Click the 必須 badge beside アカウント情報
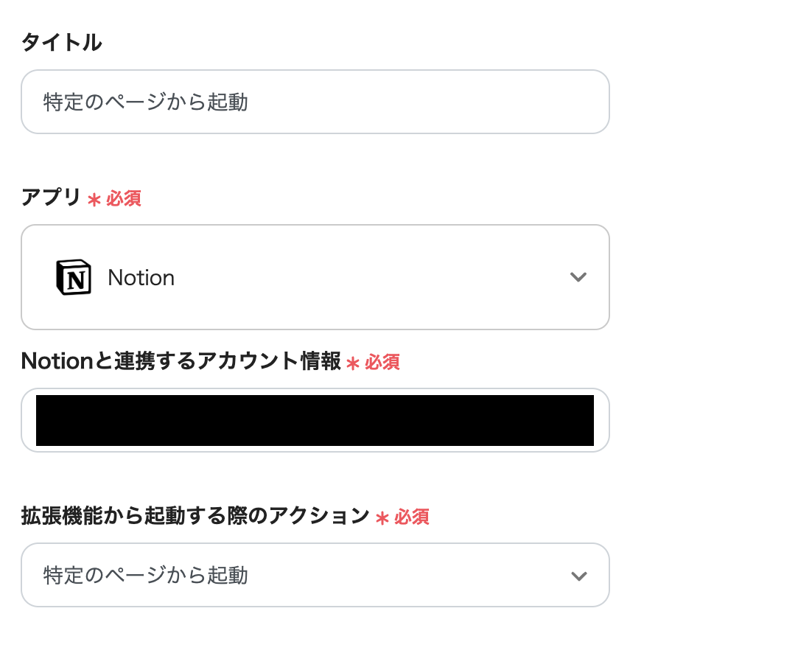This screenshot has width=812, height=656. (x=382, y=362)
